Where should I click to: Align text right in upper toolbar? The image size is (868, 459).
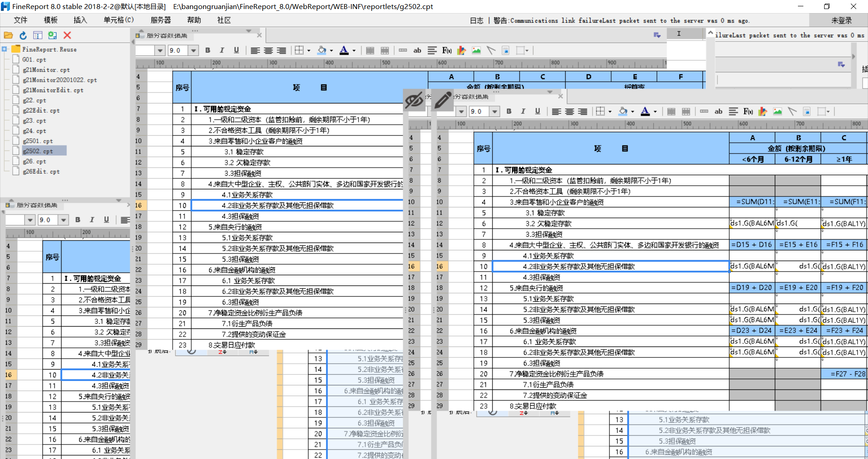point(282,51)
